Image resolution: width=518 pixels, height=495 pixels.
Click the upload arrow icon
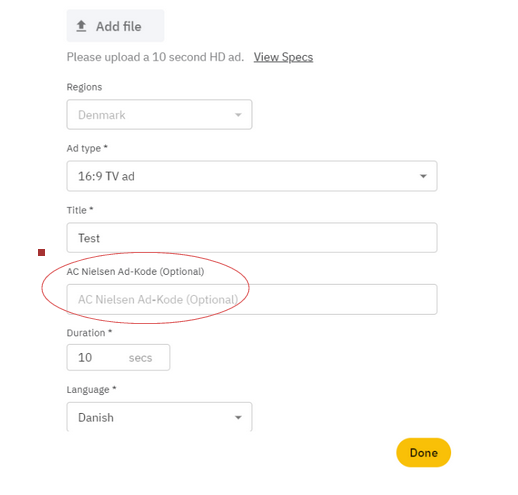point(81,26)
